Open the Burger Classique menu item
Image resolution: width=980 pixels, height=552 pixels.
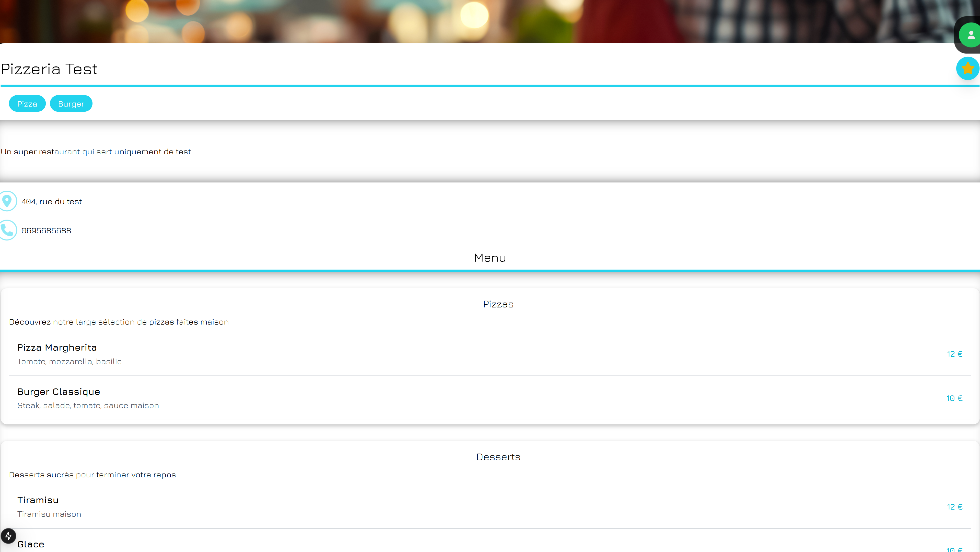click(59, 392)
